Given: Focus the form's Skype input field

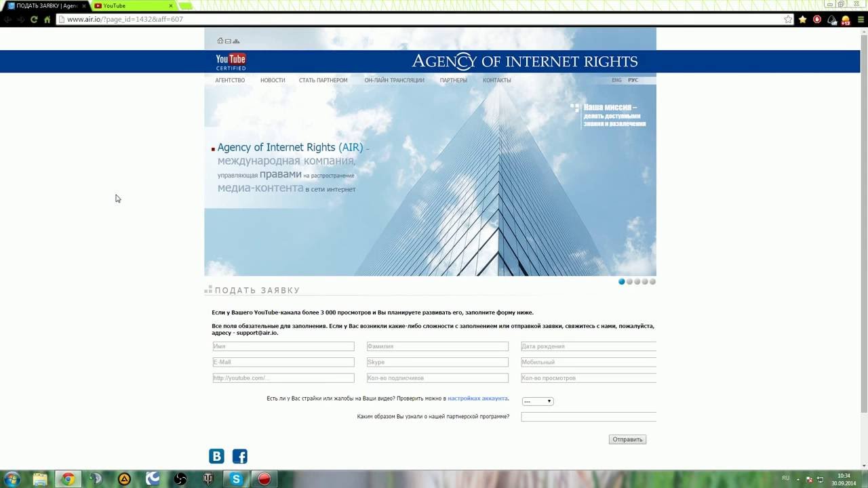Looking at the screenshot, I should (x=437, y=362).
